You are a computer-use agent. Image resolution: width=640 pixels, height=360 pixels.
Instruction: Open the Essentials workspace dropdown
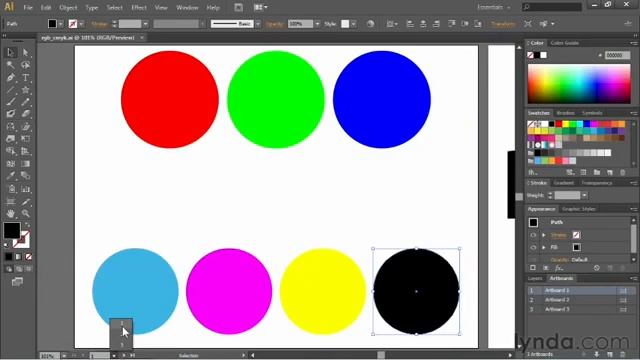point(494,7)
